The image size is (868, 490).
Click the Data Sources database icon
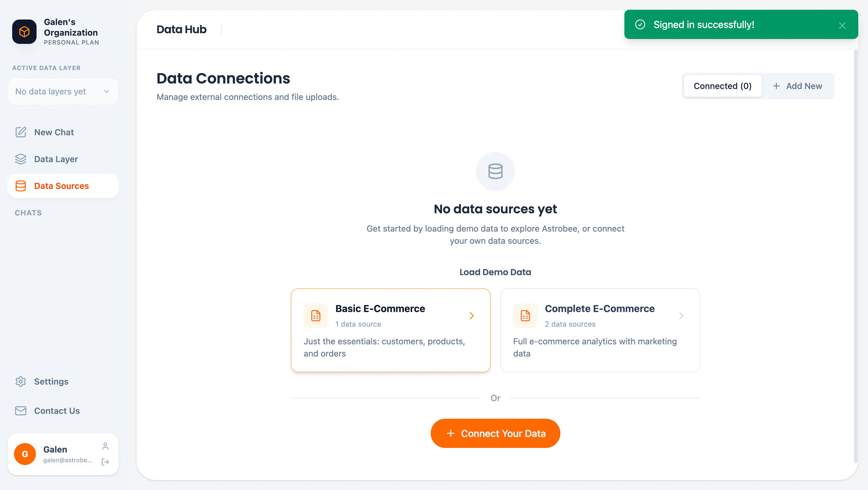[x=21, y=186]
